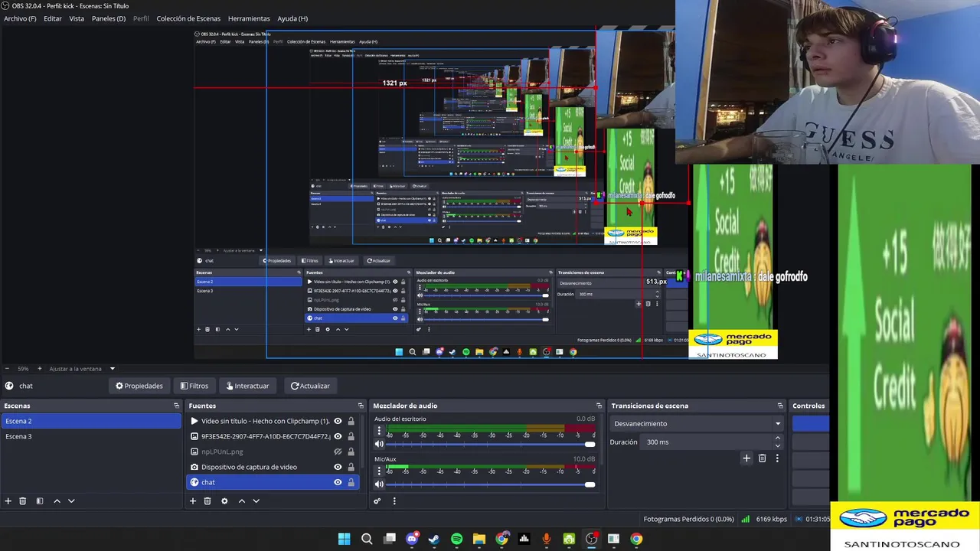The image size is (980, 551).
Task: Open the Ayuda (H) menu
Action: pos(292,18)
